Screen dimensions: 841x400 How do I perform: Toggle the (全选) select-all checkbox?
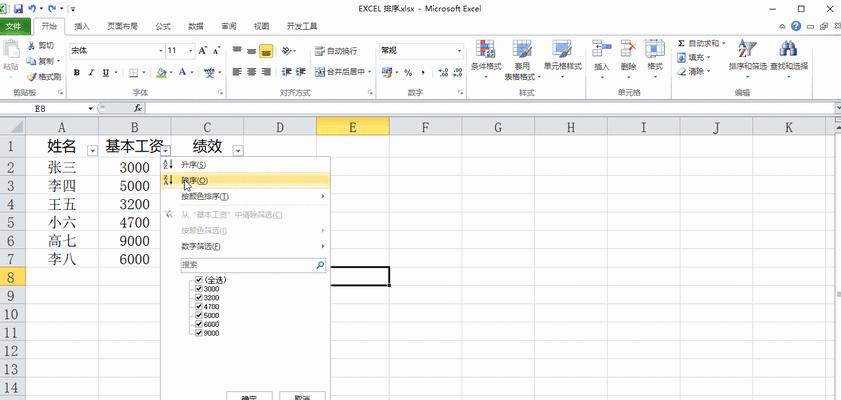pyautogui.click(x=198, y=281)
